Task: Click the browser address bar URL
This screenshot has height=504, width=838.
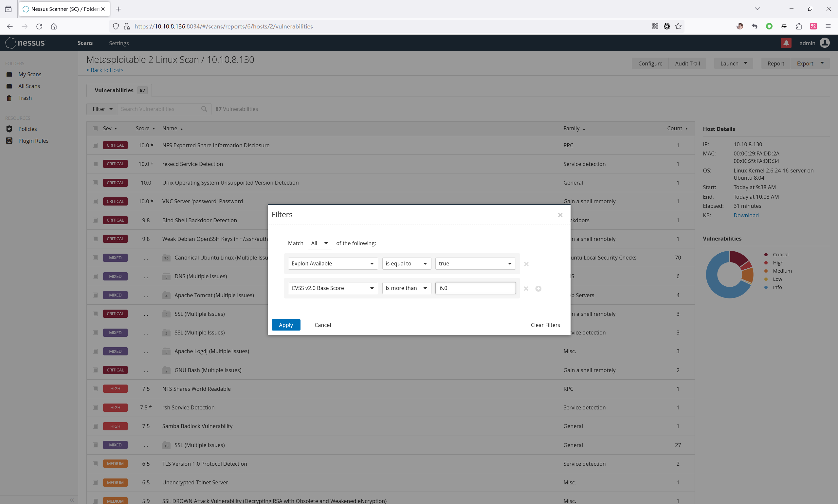Action: tap(224, 27)
